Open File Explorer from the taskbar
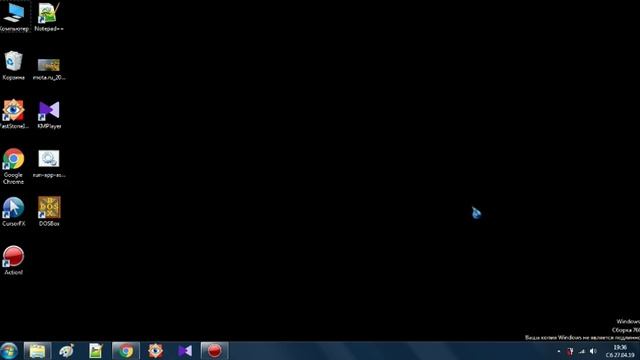This screenshot has height=360, width=640. (37, 351)
